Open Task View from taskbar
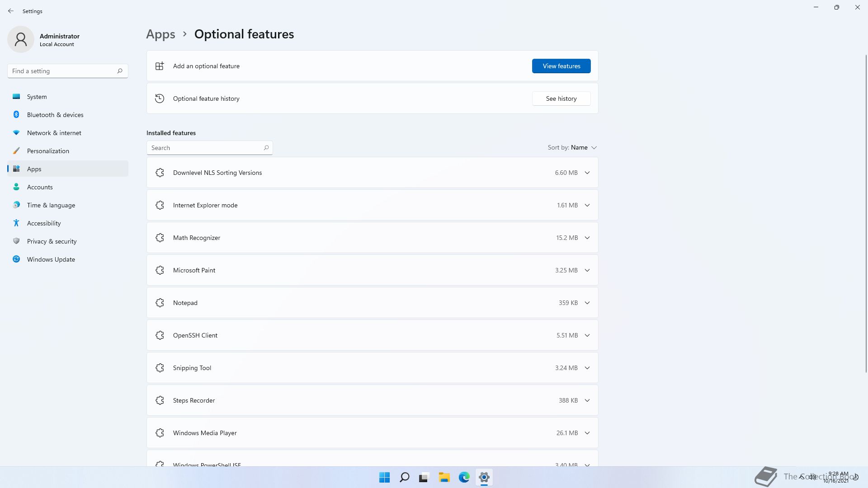868x488 pixels. tap(424, 477)
